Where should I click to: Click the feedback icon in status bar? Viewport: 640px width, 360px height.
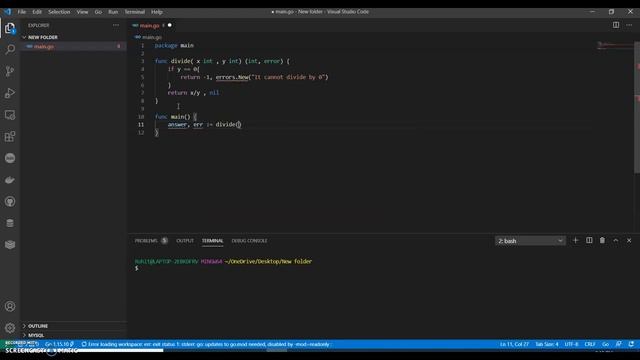click(x=618, y=344)
